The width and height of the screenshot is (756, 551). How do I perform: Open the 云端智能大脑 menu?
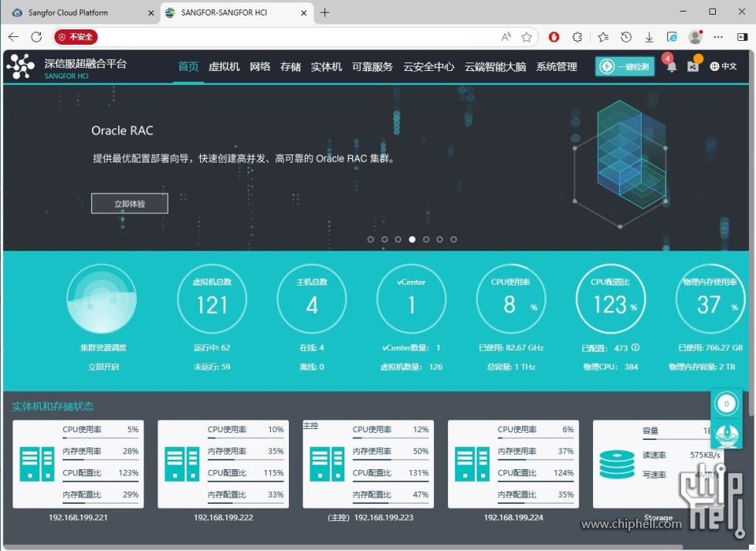pyautogui.click(x=495, y=66)
